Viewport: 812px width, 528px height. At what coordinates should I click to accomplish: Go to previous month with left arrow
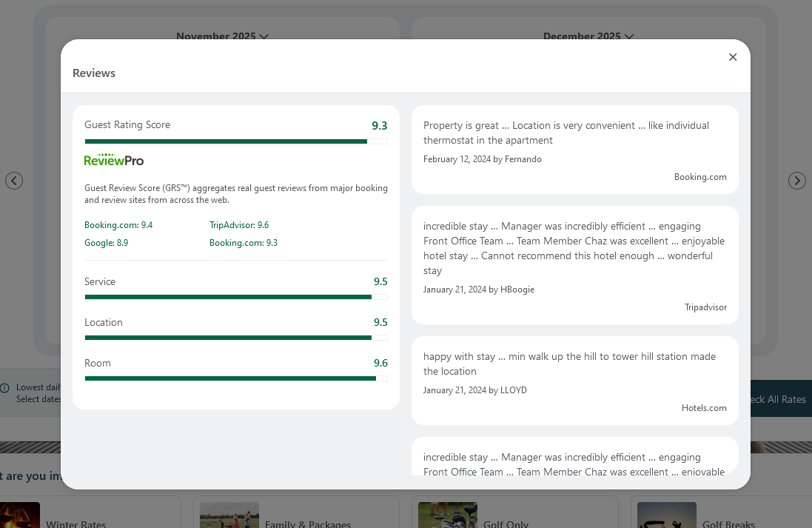click(x=14, y=181)
